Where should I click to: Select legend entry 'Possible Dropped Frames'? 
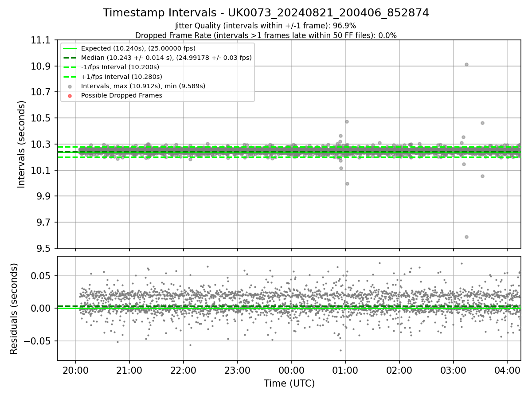(121, 95)
